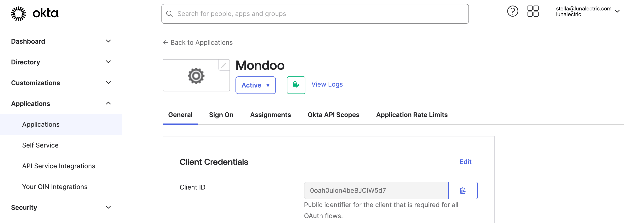Image resolution: width=644 pixels, height=223 pixels.
Task: Switch to the Sign On tab
Action: point(221,115)
